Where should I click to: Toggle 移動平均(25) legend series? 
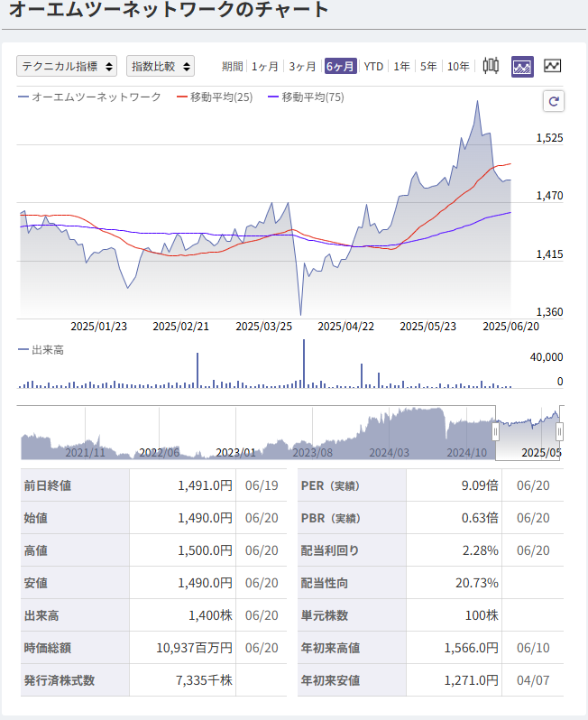click(215, 97)
